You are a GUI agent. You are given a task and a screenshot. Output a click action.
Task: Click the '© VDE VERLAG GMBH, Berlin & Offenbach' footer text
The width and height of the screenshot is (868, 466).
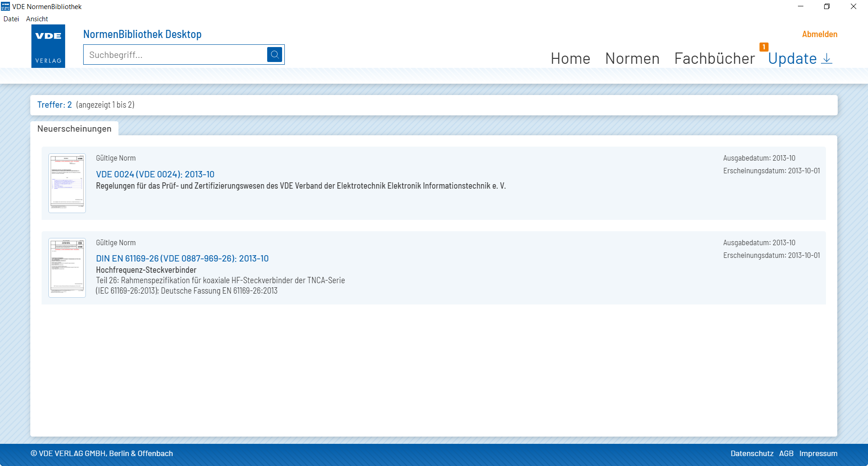(x=102, y=453)
